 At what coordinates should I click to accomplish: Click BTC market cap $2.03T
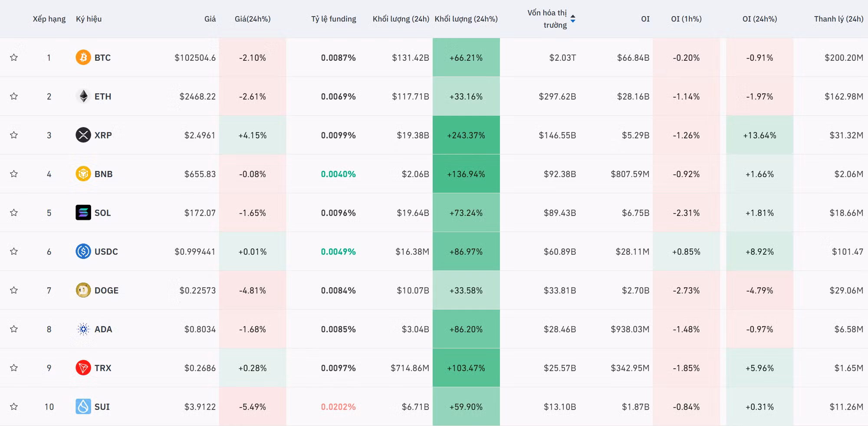(x=562, y=58)
